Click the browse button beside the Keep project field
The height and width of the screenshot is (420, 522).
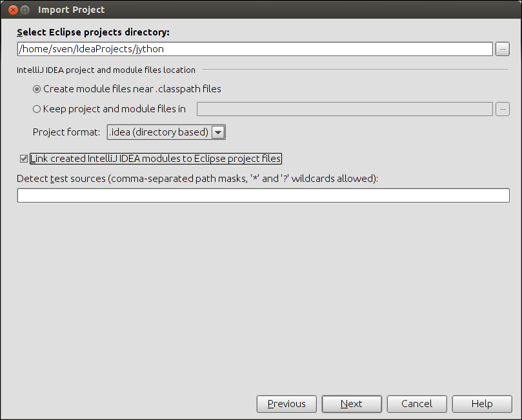pyautogui.click(x=503, y=109)
